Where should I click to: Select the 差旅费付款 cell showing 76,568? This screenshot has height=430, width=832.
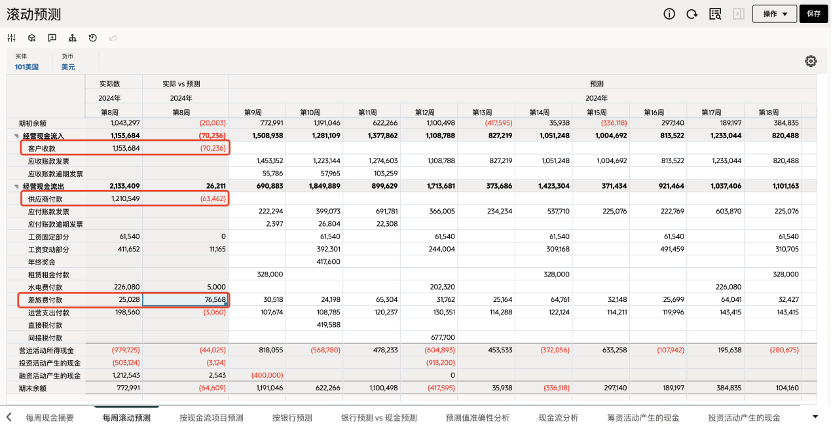[185, 299]
